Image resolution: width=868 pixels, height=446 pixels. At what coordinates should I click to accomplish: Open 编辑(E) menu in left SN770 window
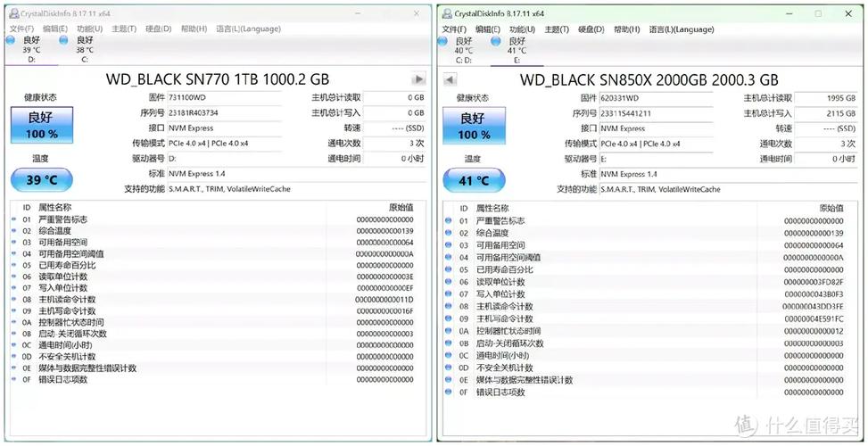tap(55, 29)
